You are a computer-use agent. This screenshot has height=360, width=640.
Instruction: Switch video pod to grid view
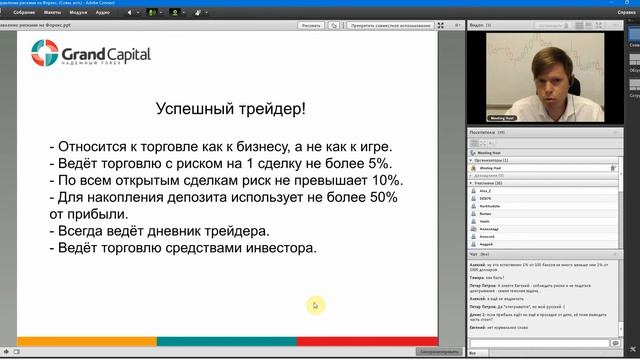click(579, 25)
